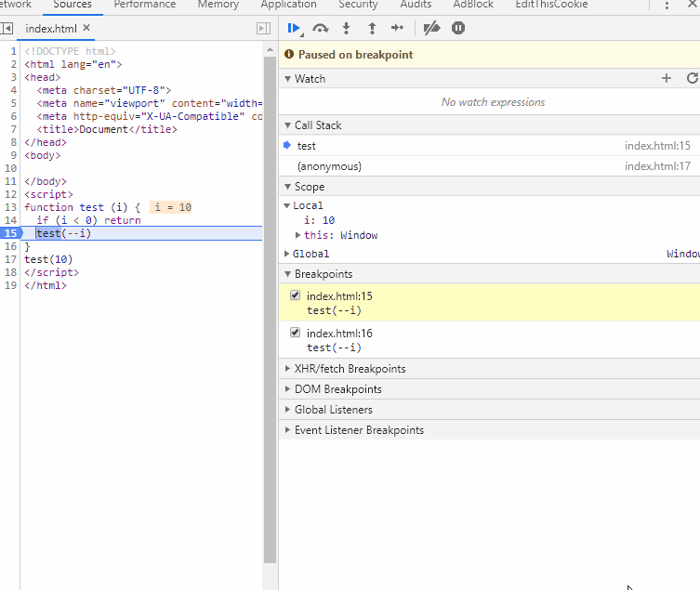Click 'if (i < 0) return' code line

pyautogui.click(x=88, y=220)
